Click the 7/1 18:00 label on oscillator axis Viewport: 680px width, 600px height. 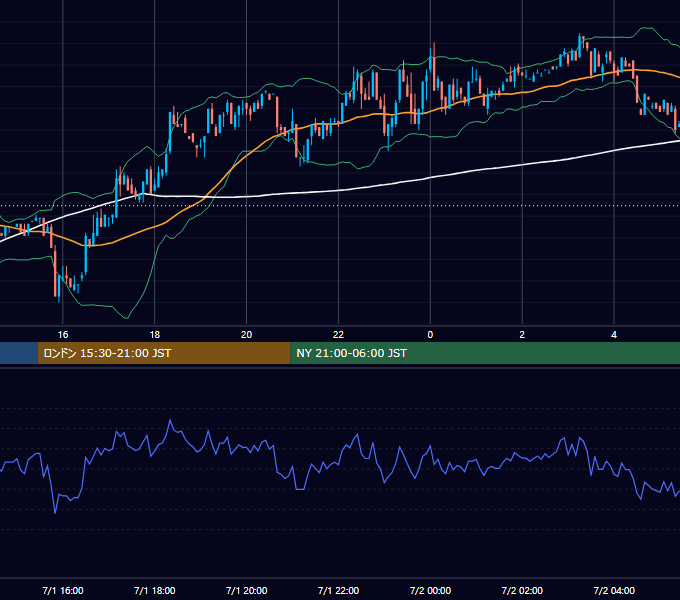click(x=155, y=590)
